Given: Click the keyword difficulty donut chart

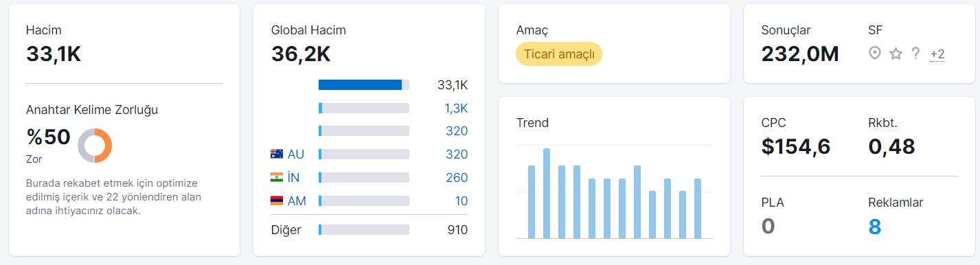Looking at the screenshot, I should point(95,146).
